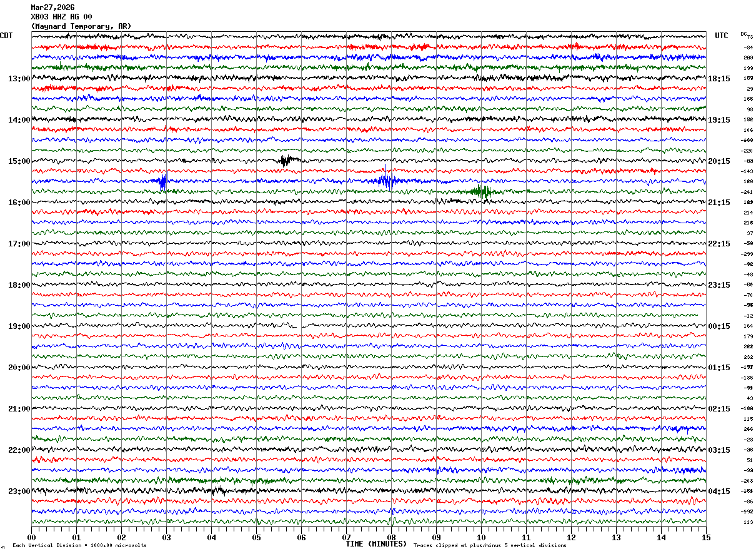Click the DC offset value -48
Viewport: 756px width, 554px height.
[x=748, y=274]
